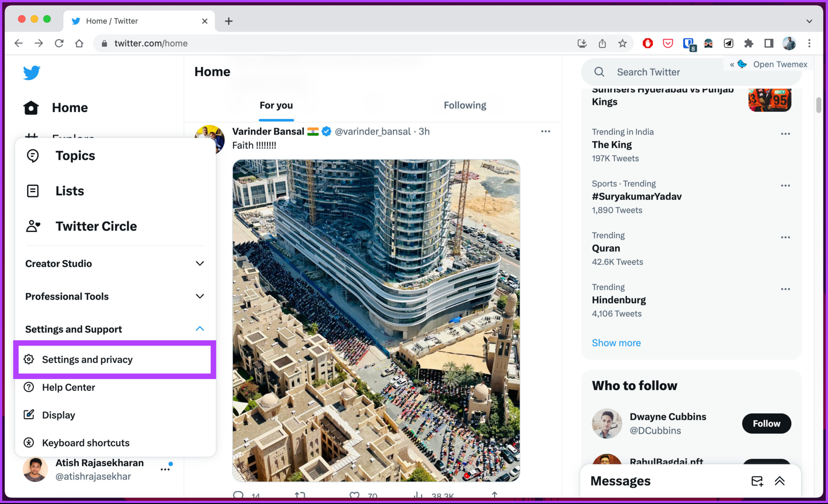Bookmark this page with star icon
Image resolution: width=828 pixels, height=504 pixels.
point(622,43)
